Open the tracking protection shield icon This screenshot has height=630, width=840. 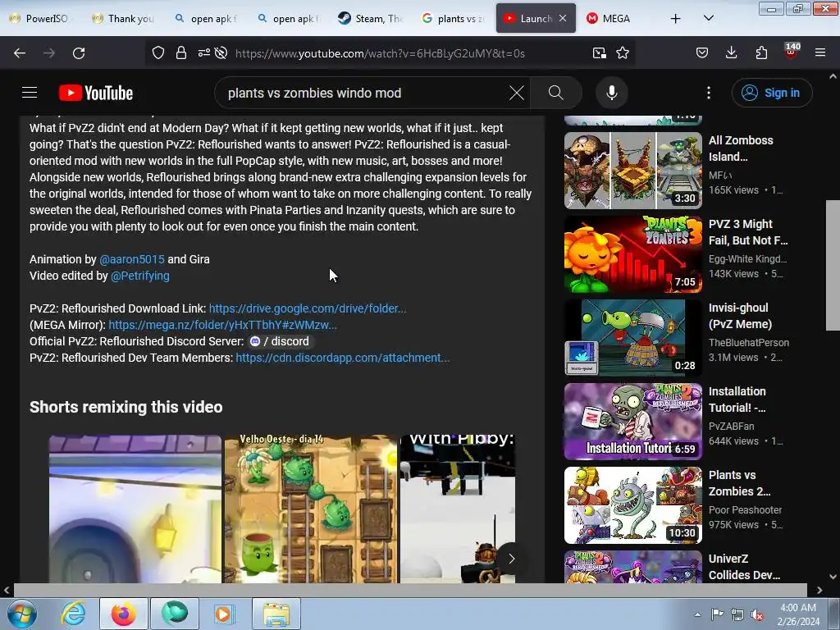[158, 53]
